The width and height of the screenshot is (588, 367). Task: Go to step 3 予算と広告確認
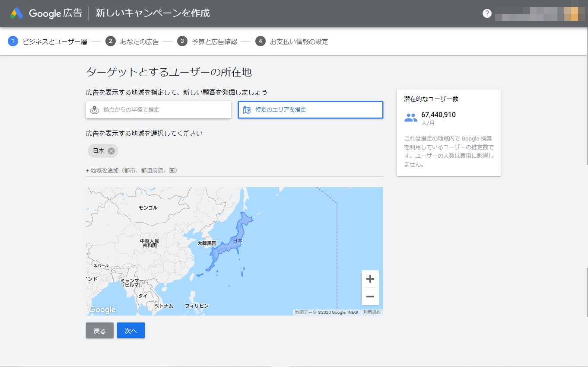207,41
